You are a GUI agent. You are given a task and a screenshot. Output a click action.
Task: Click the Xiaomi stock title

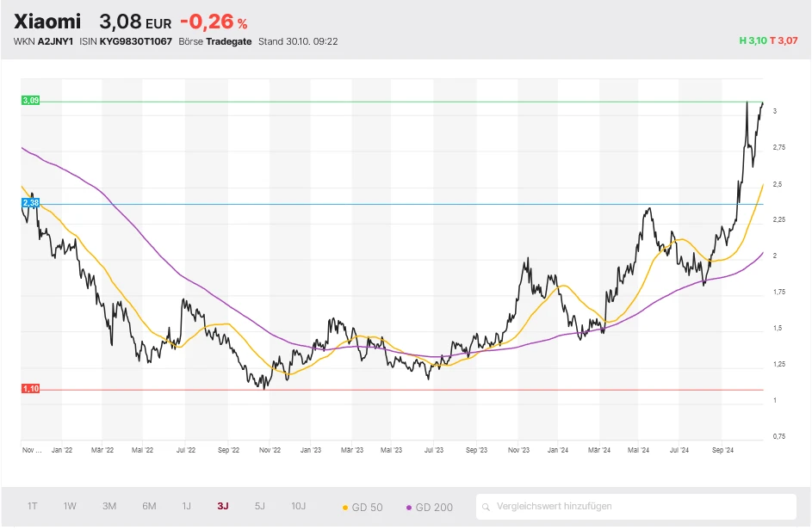pos(47,22)
